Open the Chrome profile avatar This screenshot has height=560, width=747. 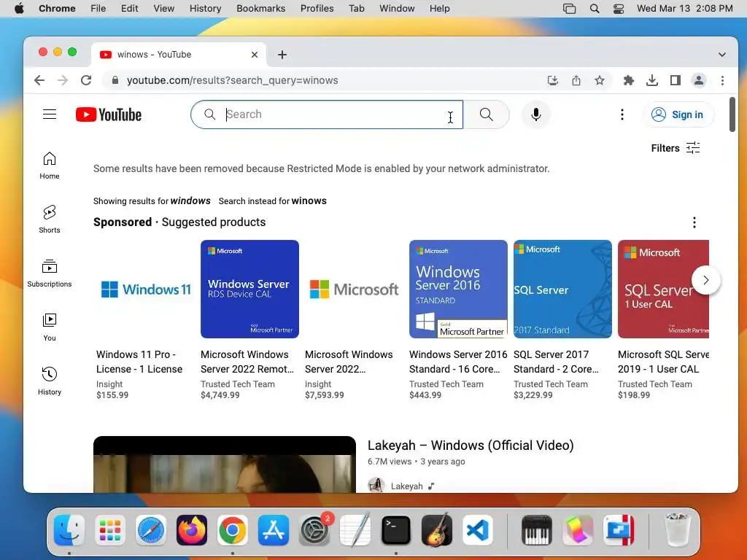click(x=699, y=80)
